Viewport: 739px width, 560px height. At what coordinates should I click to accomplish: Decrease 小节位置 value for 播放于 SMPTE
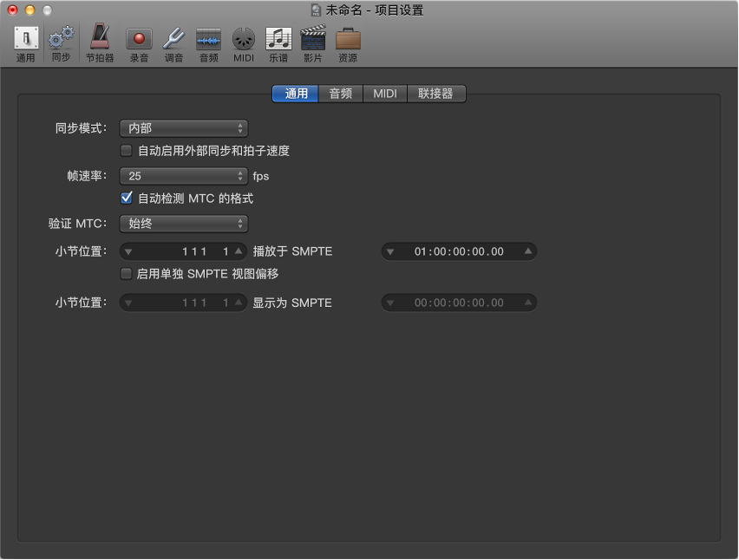(x=128, y=252)
